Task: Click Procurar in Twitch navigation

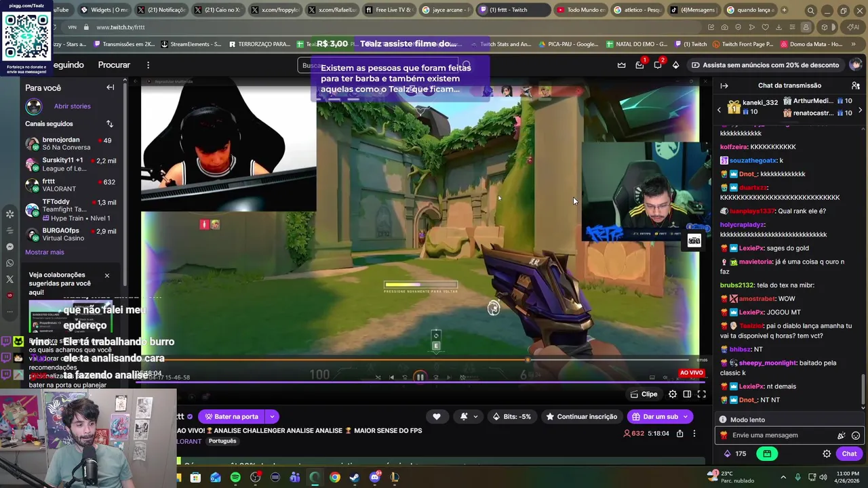Action: pyautogui.click(x=114, y=65)
